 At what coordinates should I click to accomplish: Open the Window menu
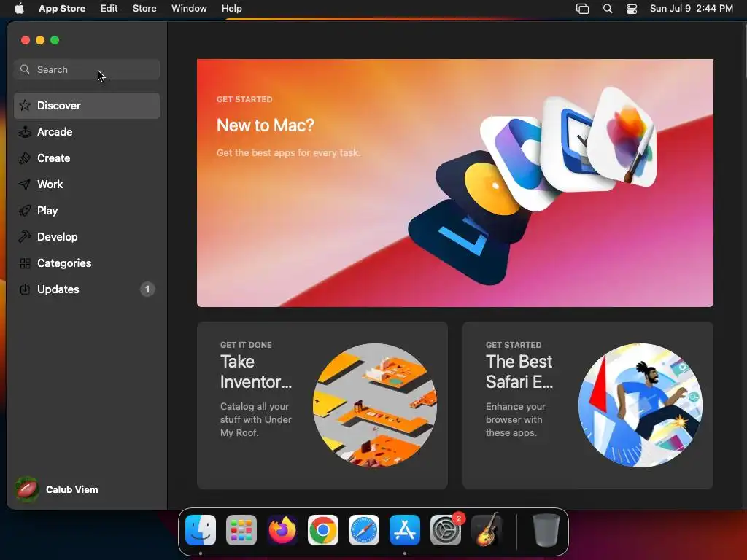tap(189, 9)
